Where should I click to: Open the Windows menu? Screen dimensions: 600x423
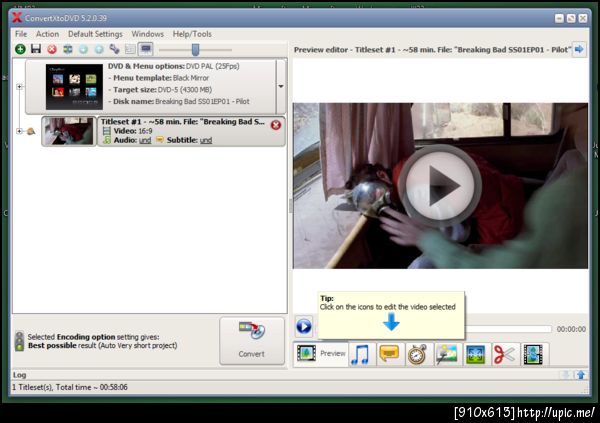148,34
